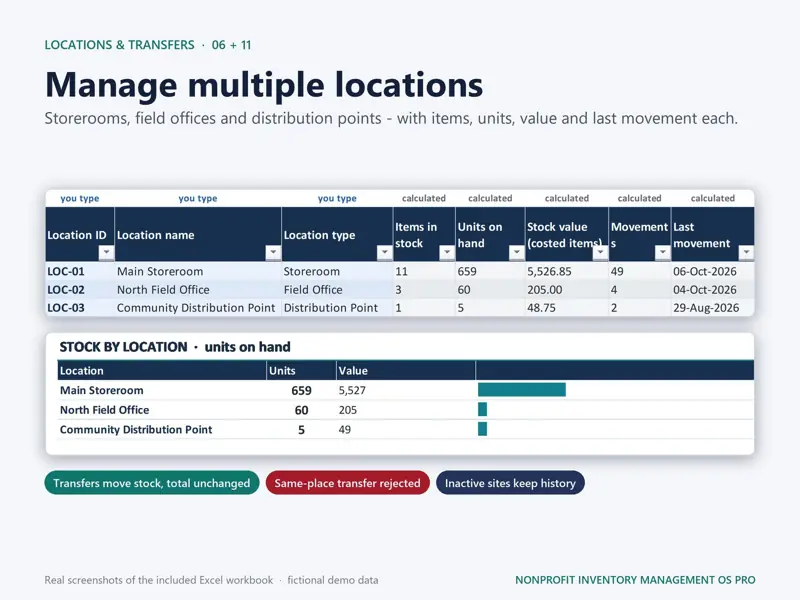Viewport: 800px width, 600px height.
Task: Select the items in stock value 11
Action: (x=424, y=271)
